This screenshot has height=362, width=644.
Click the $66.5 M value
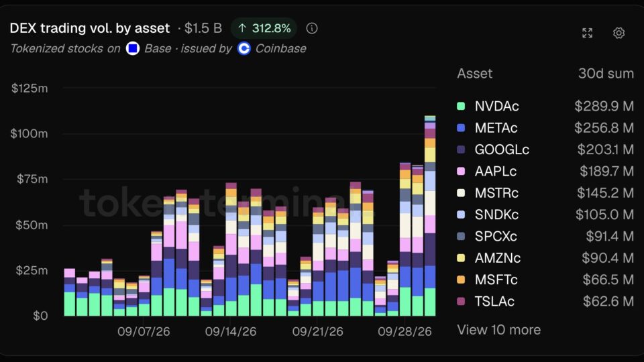608,280
